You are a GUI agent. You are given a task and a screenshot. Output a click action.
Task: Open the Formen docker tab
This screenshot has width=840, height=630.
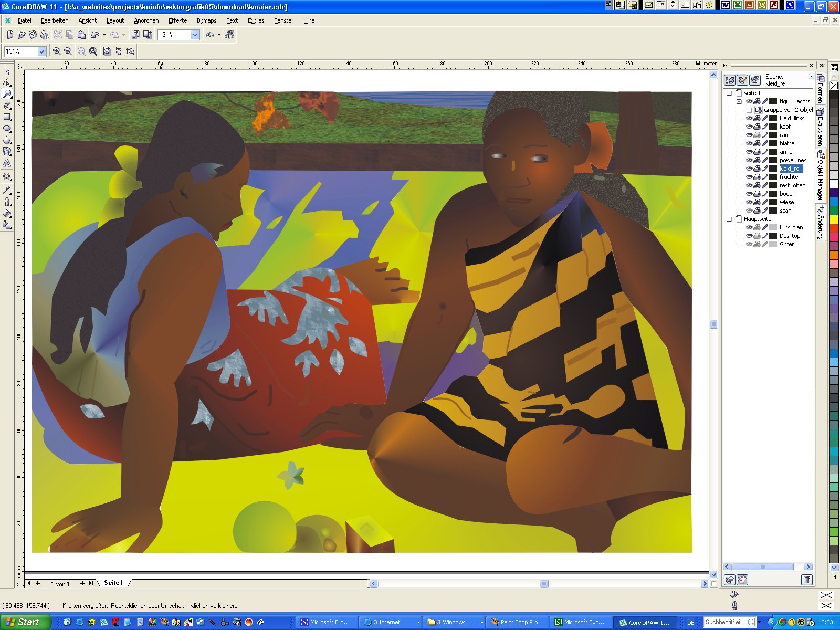coord(820,89)
